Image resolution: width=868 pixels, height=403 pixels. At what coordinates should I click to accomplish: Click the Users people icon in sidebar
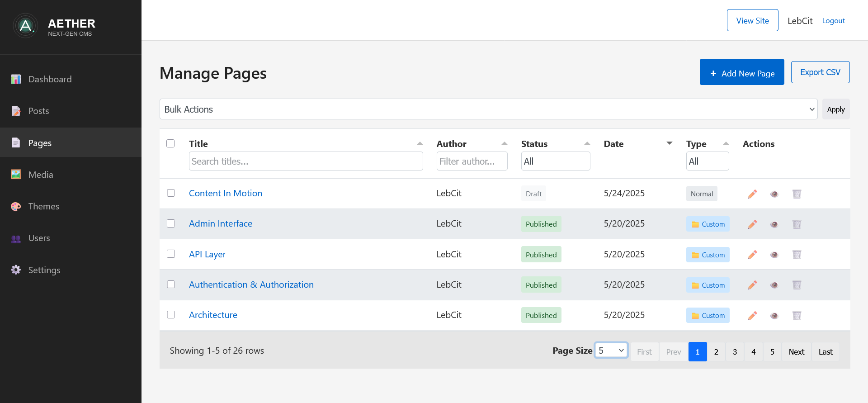point(16,238)
